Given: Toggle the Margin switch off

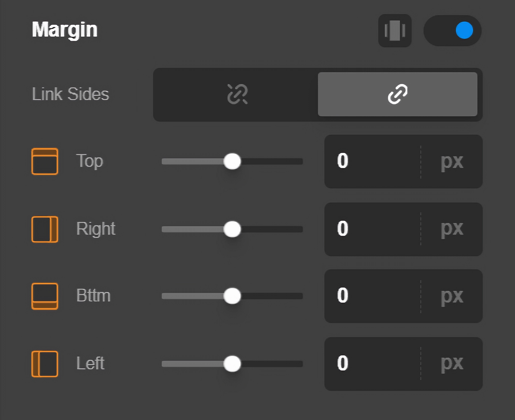Looking at the screenshot, I should (453, 31).
